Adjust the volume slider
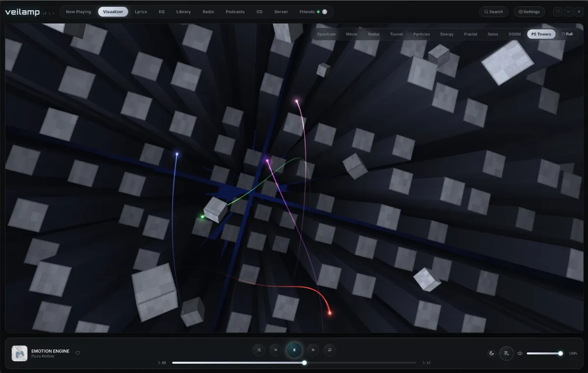 pyautogui.click(x=544, y=353)
